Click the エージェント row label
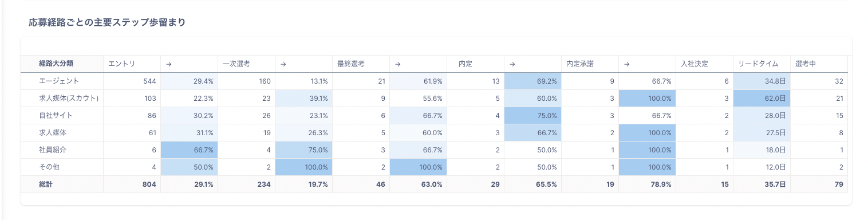The image size is (868, 220). click(x=59, y=81)
